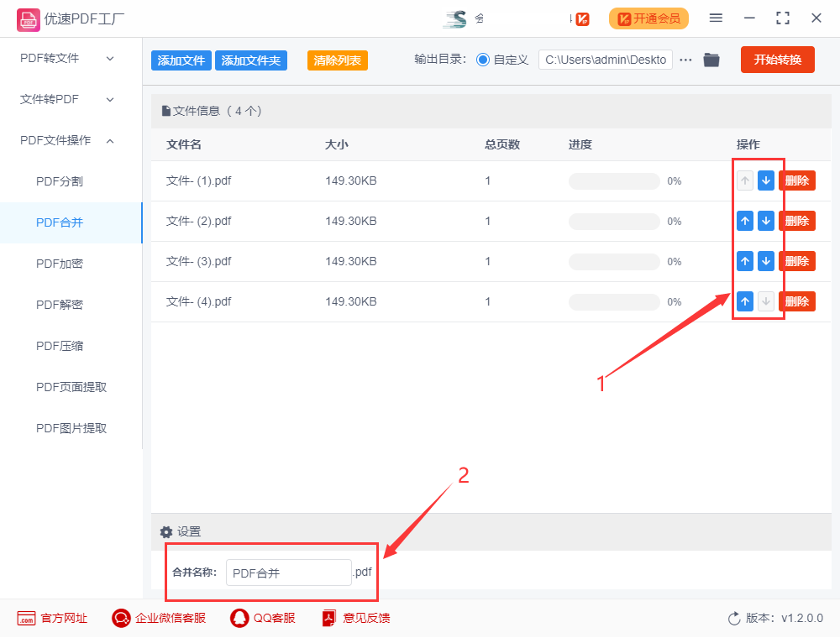Click disabled up arrow for 文件- (1).pdf
The image size is (840, 638).
tap(744, 181)
